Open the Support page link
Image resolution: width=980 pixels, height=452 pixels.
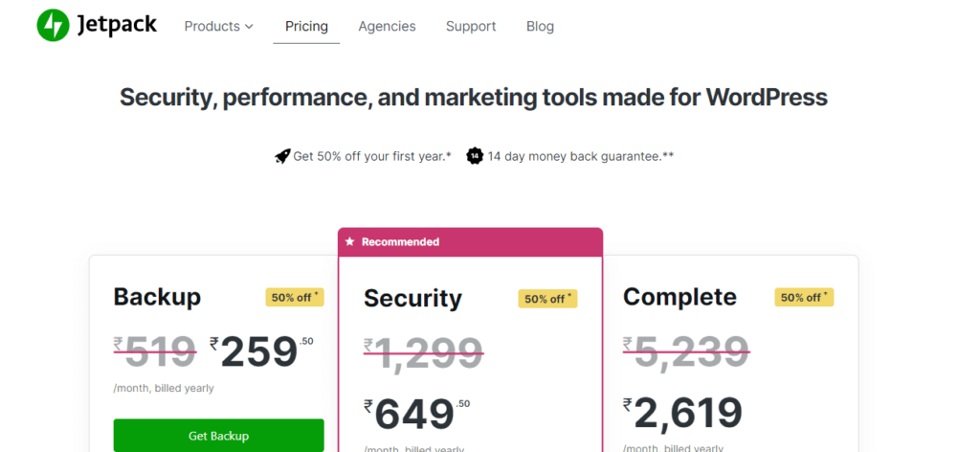point(471,26)
